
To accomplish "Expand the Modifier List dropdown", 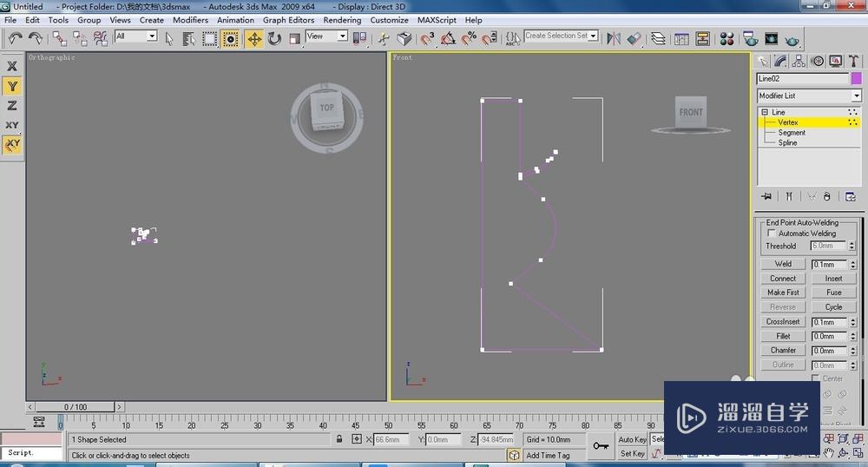I will point(856,95).
